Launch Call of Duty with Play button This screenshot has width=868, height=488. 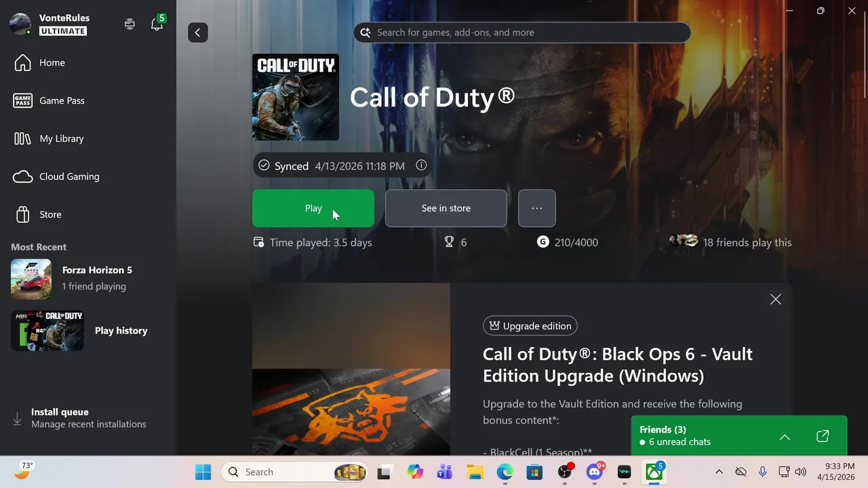[x=313, y=208]
